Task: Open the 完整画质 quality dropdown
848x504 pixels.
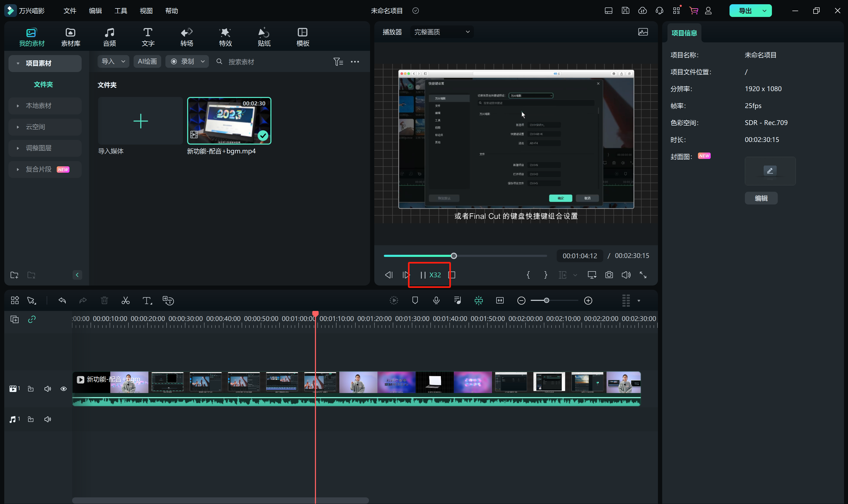Action: click(442, 32)
